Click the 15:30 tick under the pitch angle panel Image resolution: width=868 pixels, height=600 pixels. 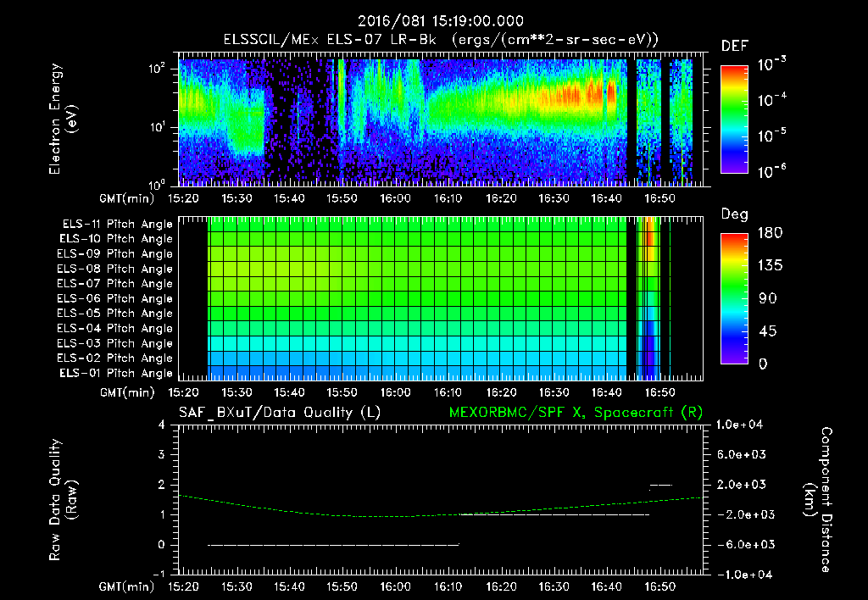point(236,393)
